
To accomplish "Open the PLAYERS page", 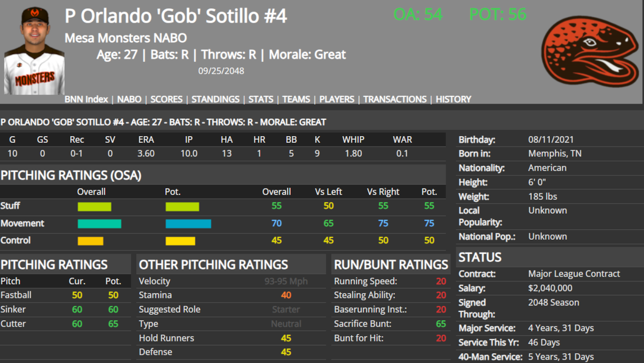I will pyautogui.click(x=337, y=99).
